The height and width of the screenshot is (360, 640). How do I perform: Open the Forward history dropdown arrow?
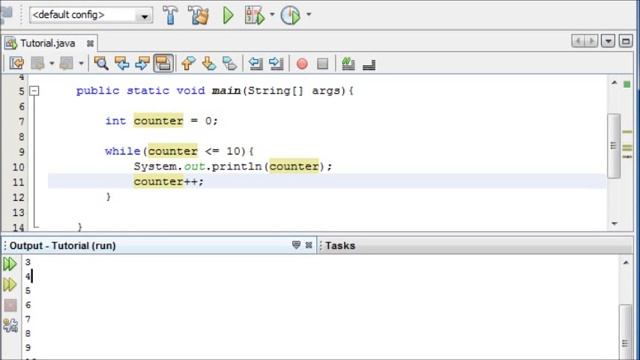pyautogui.click(x=81, y=63)
